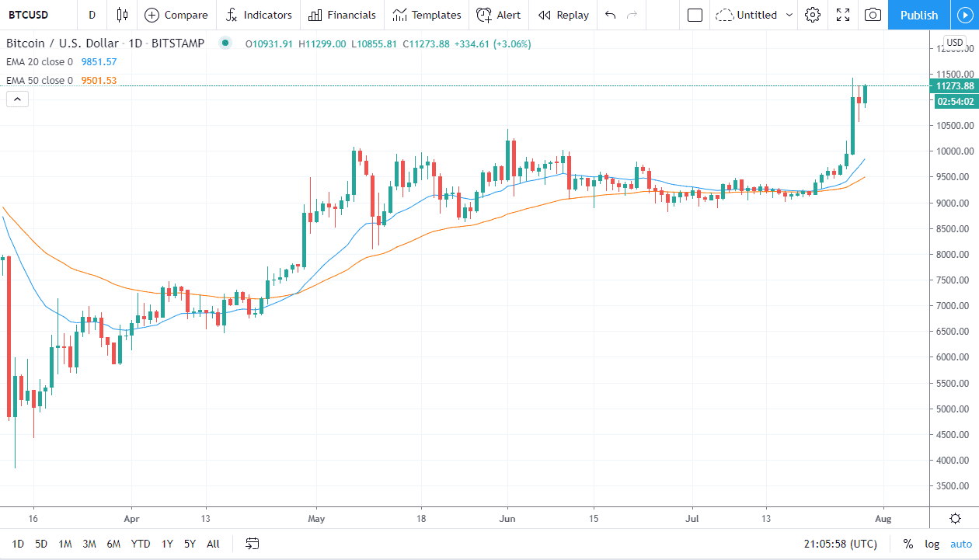Open the layout selection square icon
979x560 pixels.
pyautogui.click(x=695, y=15)
